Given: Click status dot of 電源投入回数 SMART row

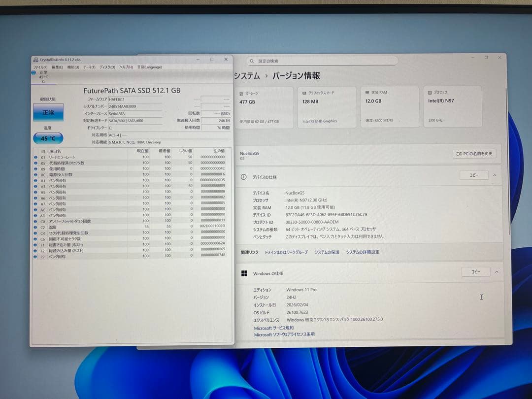Looking at the screenshot, I should tap(35, 175).
